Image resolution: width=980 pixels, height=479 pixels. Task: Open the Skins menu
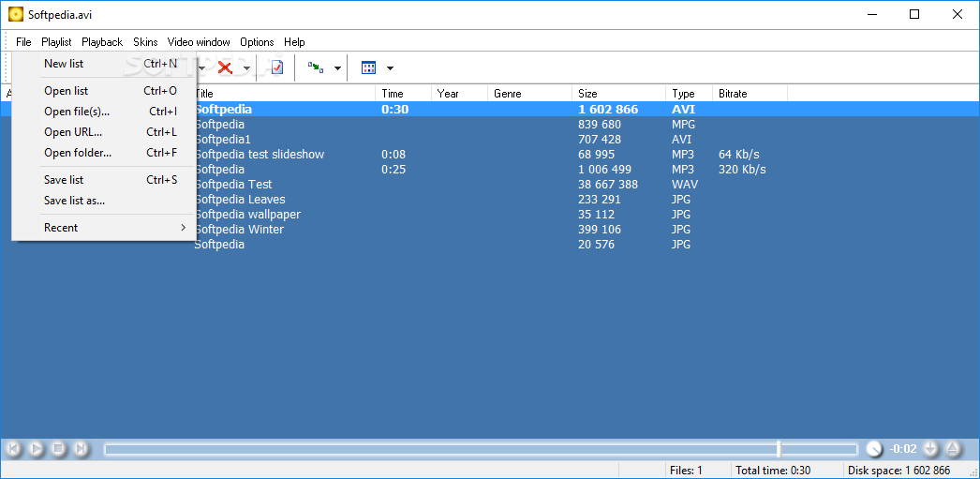145,42
